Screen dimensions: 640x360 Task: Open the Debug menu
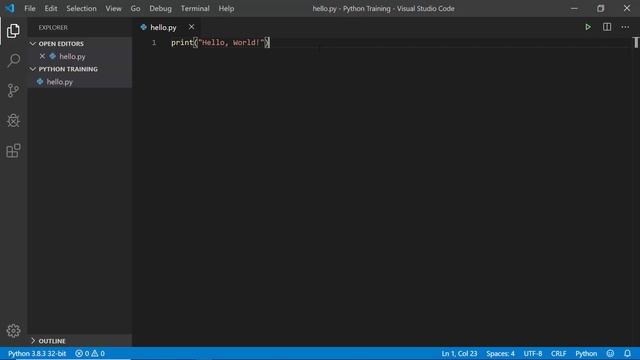click(x=160, y=8)
